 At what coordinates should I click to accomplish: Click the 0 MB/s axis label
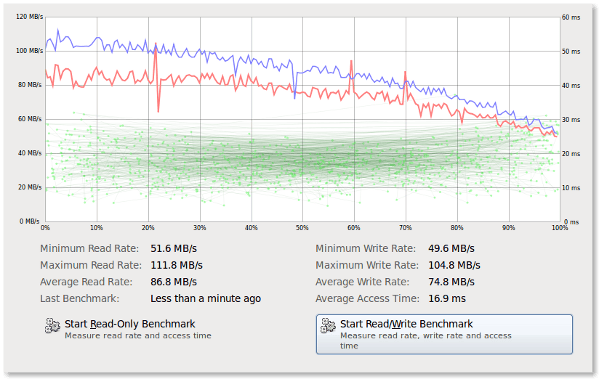(30, 221)
